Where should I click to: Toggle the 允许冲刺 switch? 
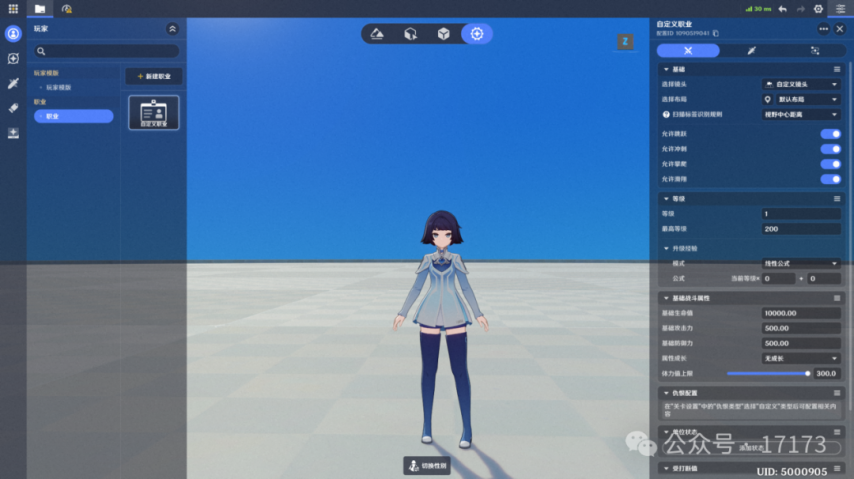(x=830, y=148)
